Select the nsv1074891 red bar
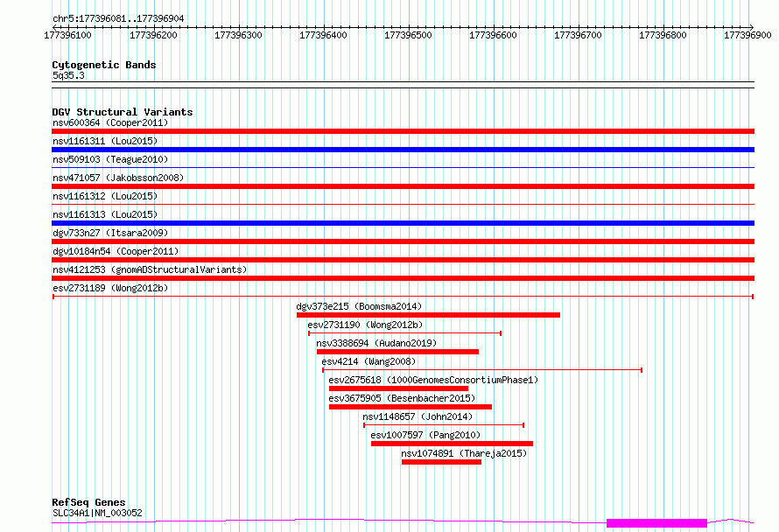The width and height of the screenshot is (779, 532). click(442, 462)
